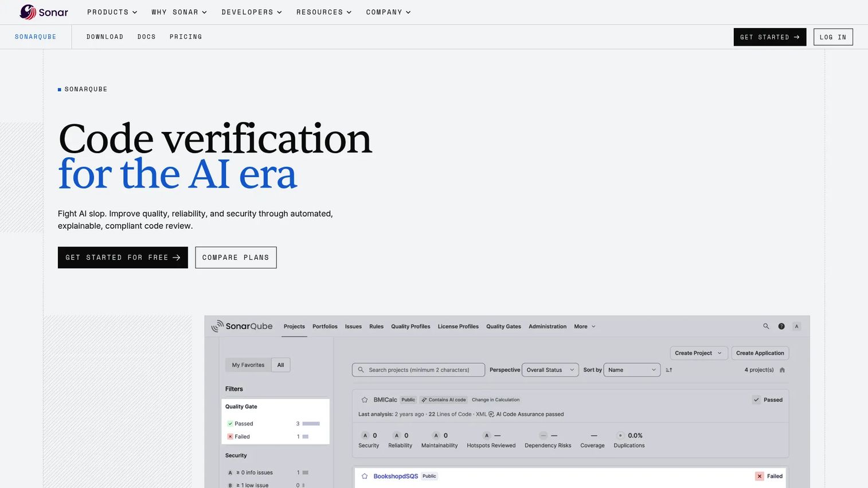This screenshot has height=488, width=868.
Task: Click the Create Application button
Action: click(760, 353)
